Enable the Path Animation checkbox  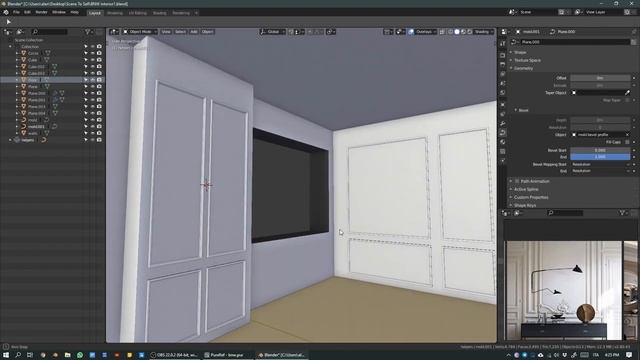(517, 181)
